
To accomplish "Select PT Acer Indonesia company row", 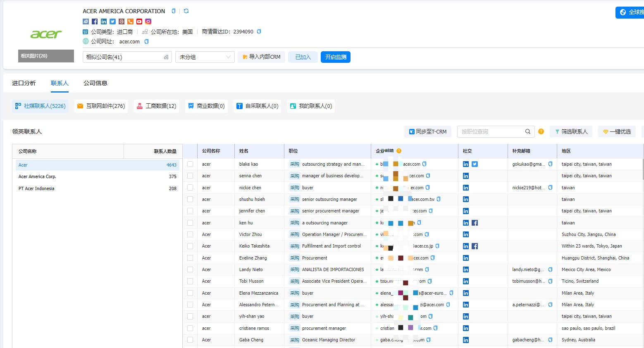I will (x=98, y=188).
